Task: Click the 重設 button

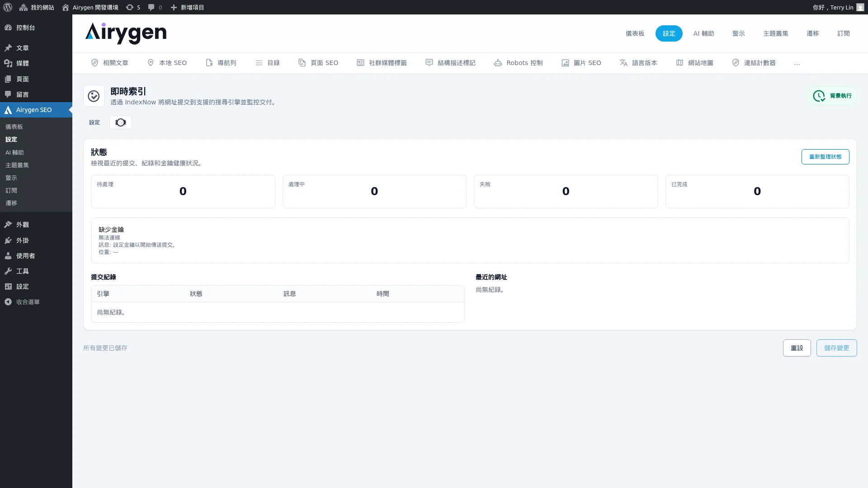Action: (x=797, y=348)
